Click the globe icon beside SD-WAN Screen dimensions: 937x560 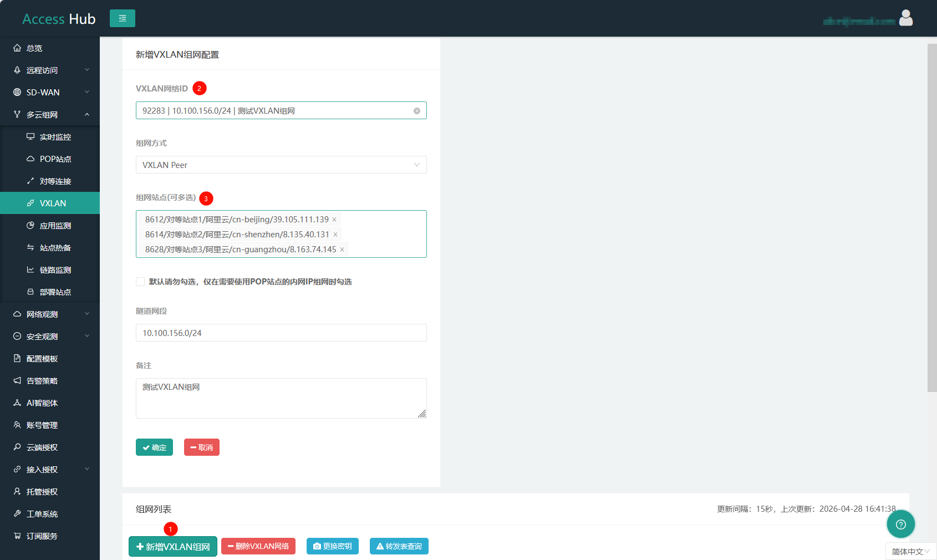tap(17, 93)
